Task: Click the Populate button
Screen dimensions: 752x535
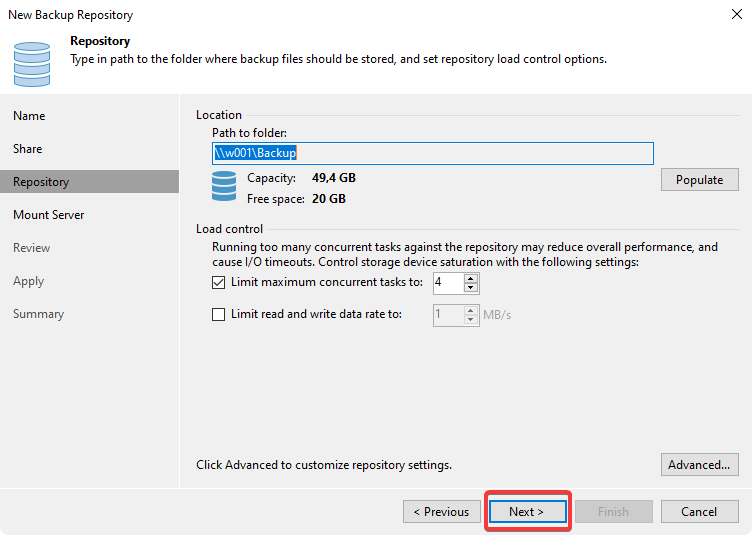Action: tap(699, 180)
